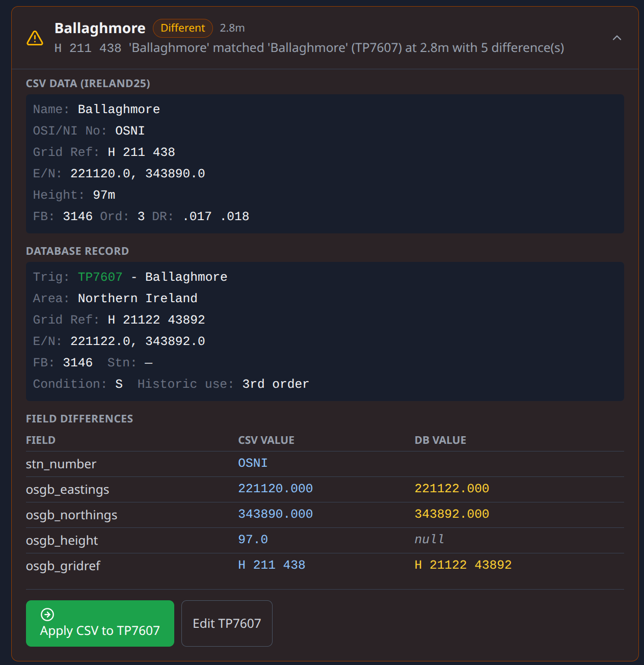Select the stn_number field row label
This screenshot has height=665, width=644.
[61, 464]
